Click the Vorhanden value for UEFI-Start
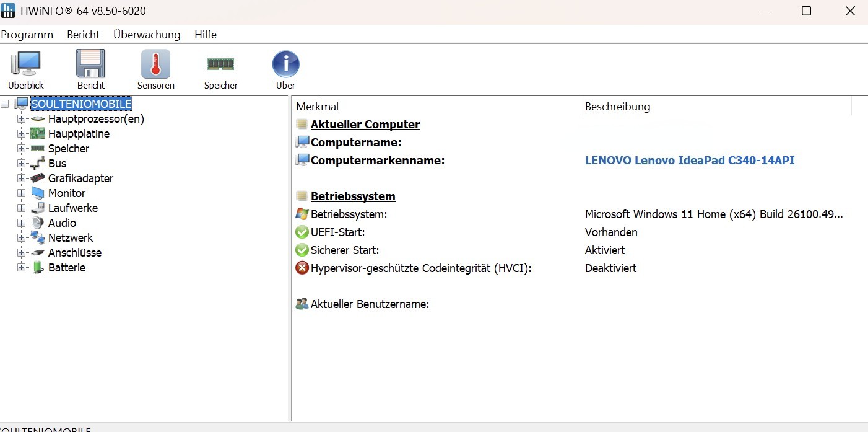Viewport: 868px width, 432px height. [611, 232]
